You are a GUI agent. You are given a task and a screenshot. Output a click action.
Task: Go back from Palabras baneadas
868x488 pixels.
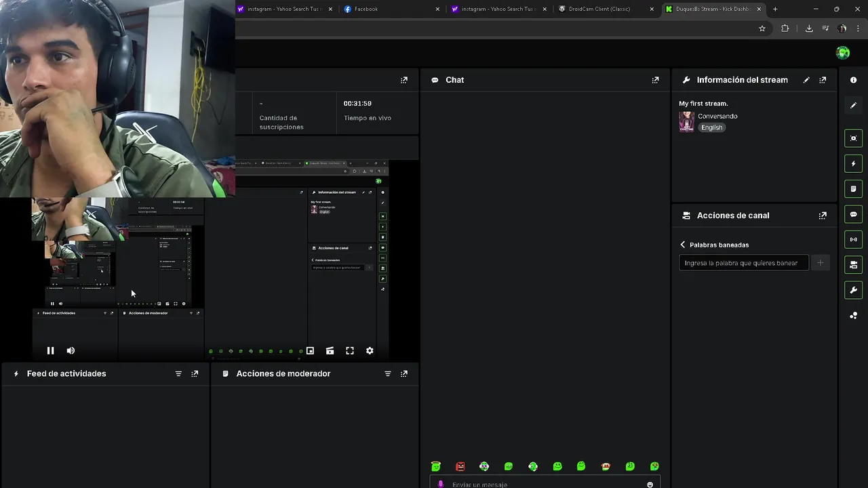click(683, 245)
